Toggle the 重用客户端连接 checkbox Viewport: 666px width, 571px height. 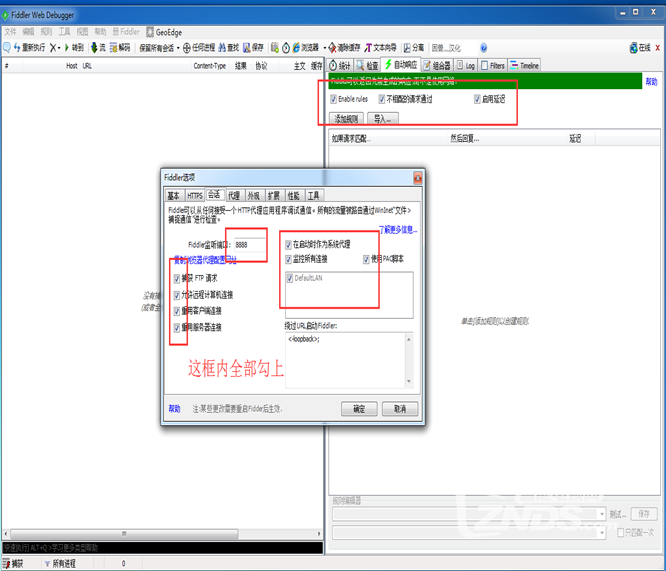click(177, 311)
